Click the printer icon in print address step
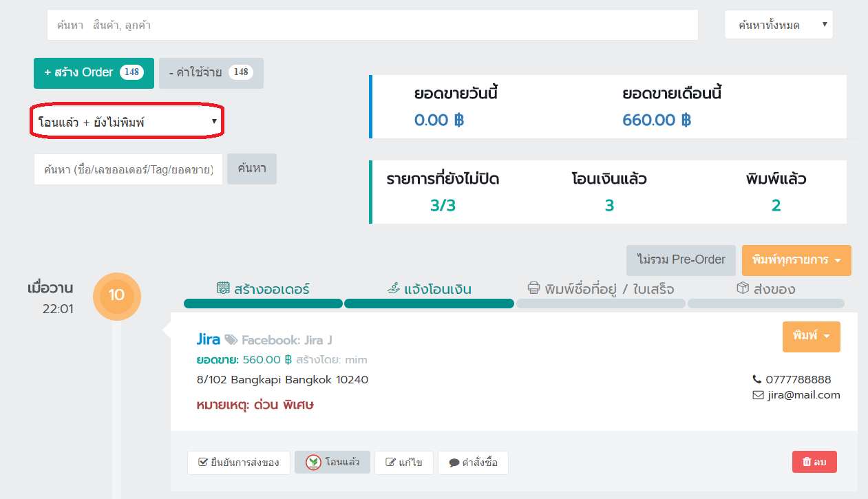This screenshot has height=499, width=868. [533, 288]
